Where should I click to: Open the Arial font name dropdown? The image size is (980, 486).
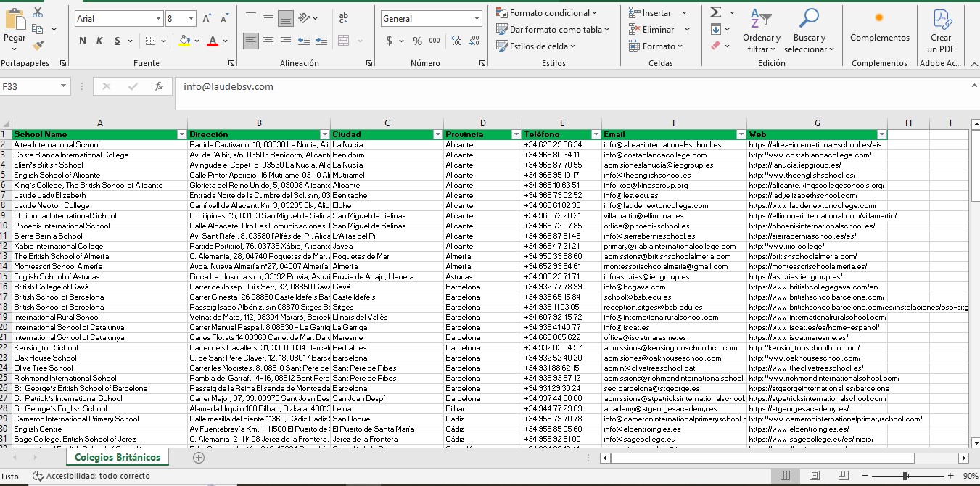[158, 19]
